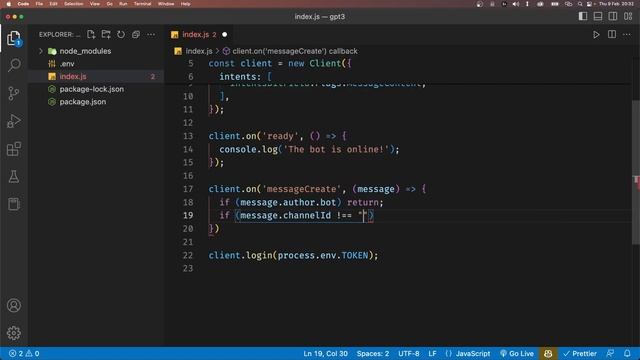640x360 pixels.
Task: Open the Apple menu
Action: tap(8, 4)
